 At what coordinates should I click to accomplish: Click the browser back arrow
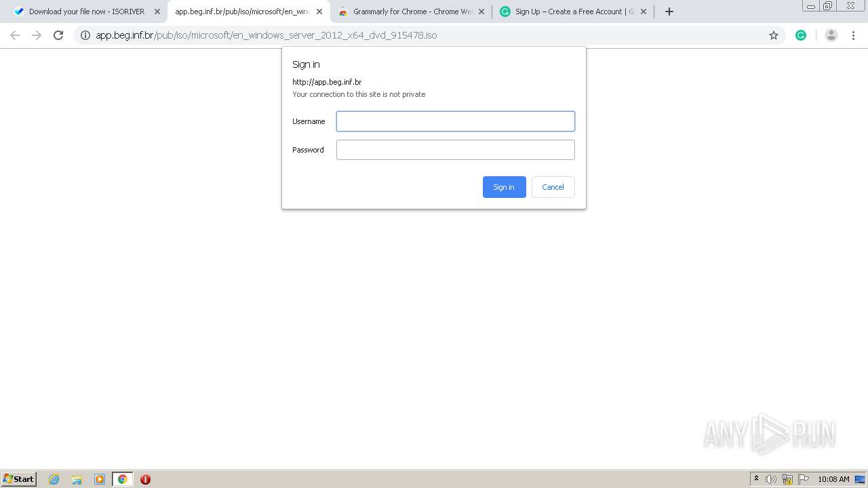coord(15,35)
